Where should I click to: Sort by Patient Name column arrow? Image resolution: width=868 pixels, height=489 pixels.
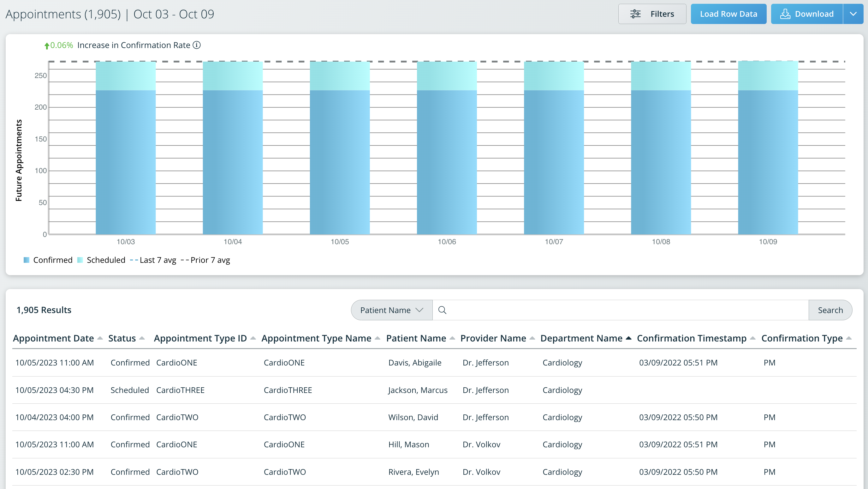coord(452,338)
